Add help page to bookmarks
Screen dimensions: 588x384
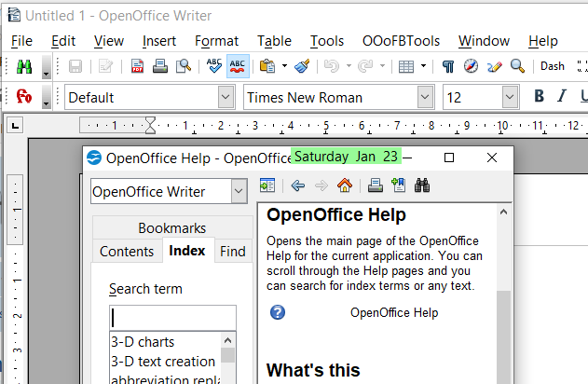coord(399,185)
